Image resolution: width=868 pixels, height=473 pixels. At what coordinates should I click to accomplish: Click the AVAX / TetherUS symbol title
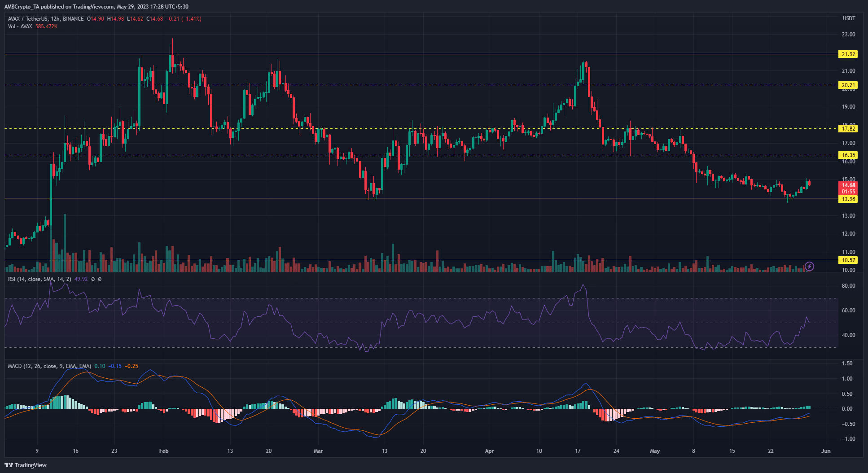pyautogui.click(x=46, y=19)
